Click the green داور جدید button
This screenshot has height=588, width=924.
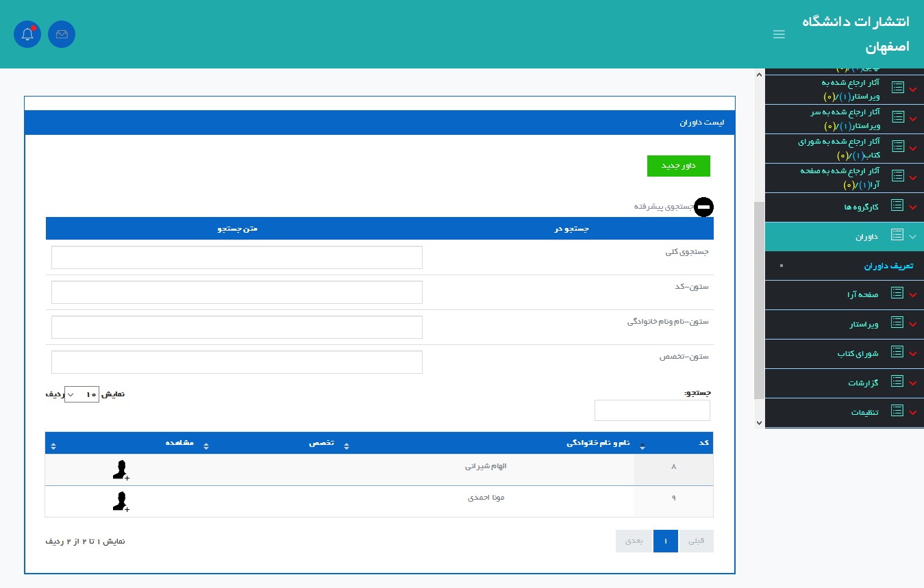pyautogui.click(x=678, y=166)
